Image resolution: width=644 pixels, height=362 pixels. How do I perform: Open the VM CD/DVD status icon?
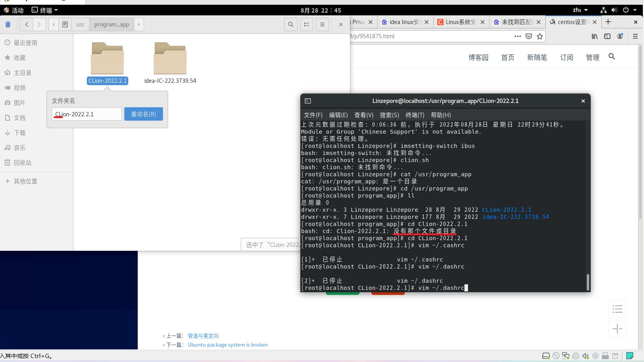click(556, 356)
